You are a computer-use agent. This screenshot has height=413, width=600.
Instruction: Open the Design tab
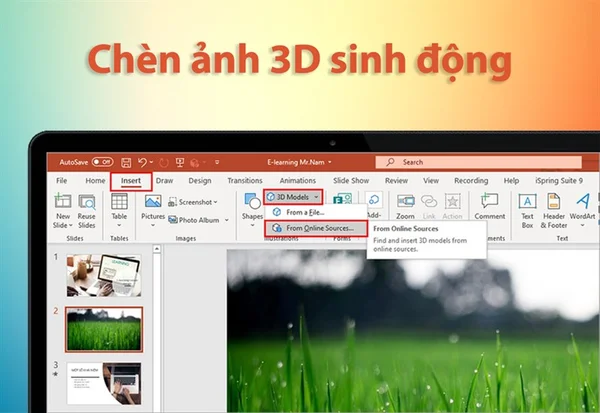pos(200,181)
